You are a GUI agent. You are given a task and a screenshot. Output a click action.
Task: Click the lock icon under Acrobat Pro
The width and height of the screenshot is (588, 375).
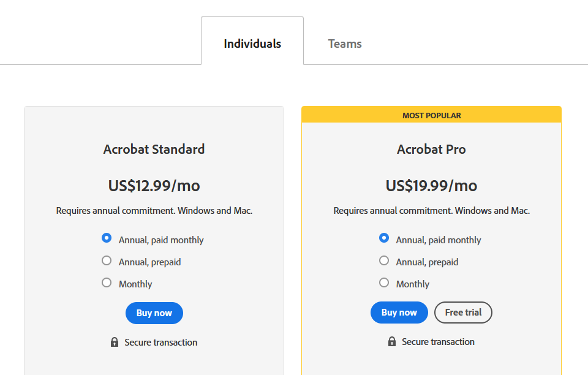click(x=392, y=341)
